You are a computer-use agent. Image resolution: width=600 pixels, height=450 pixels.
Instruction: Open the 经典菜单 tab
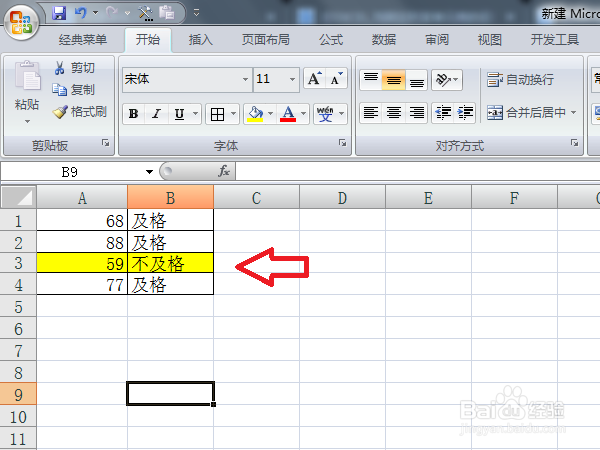tap(83, 39)
